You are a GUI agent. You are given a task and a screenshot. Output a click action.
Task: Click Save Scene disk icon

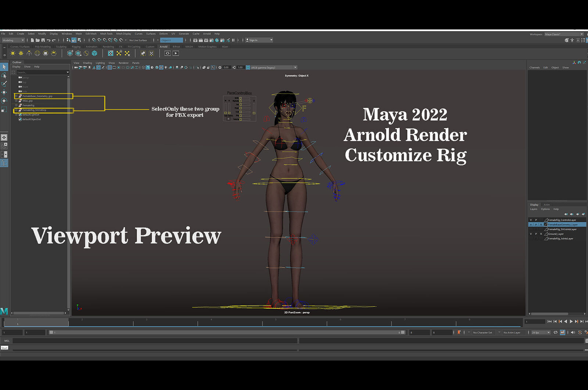pyautogui.click(x=43, y=40)
